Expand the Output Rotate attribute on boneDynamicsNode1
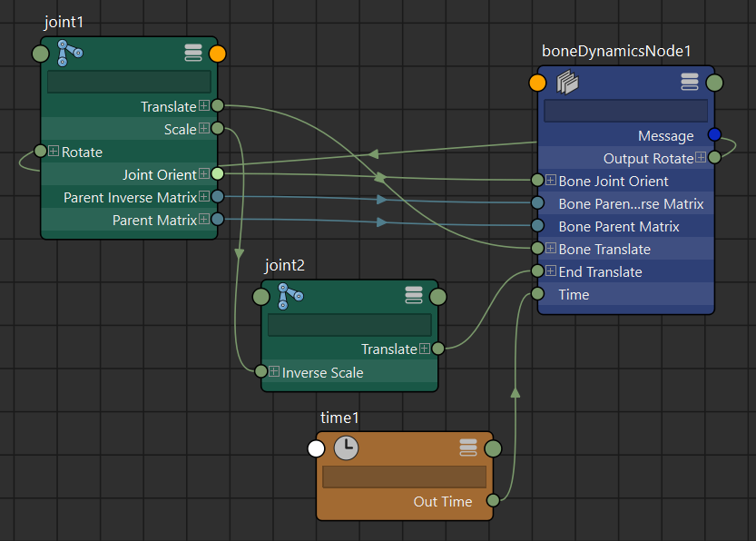This screenshot has width=756, height=541. click(701, 158)
